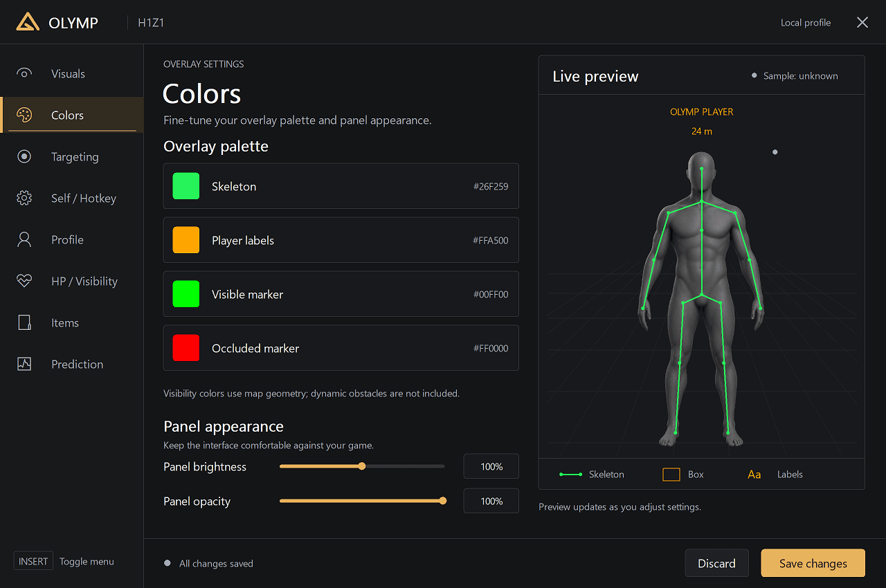Image resolution: width=886 pixels, height=588 pixels.
Task: Click the Discard button
Action: (716, 563)
